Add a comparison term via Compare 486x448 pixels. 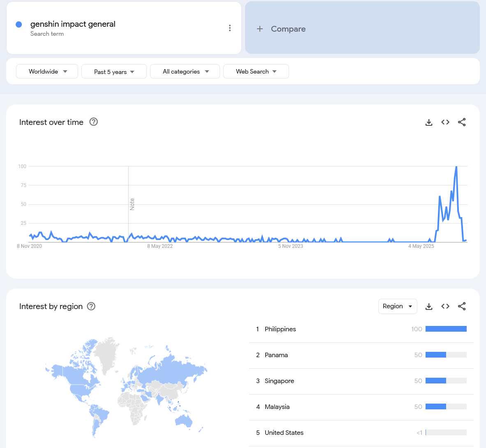tap(362, 28)
